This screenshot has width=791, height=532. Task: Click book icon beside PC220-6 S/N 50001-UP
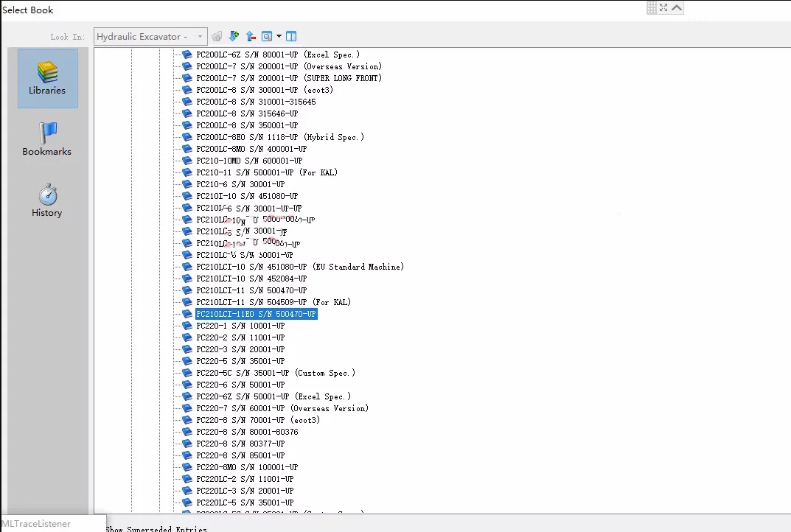[187, 385]
